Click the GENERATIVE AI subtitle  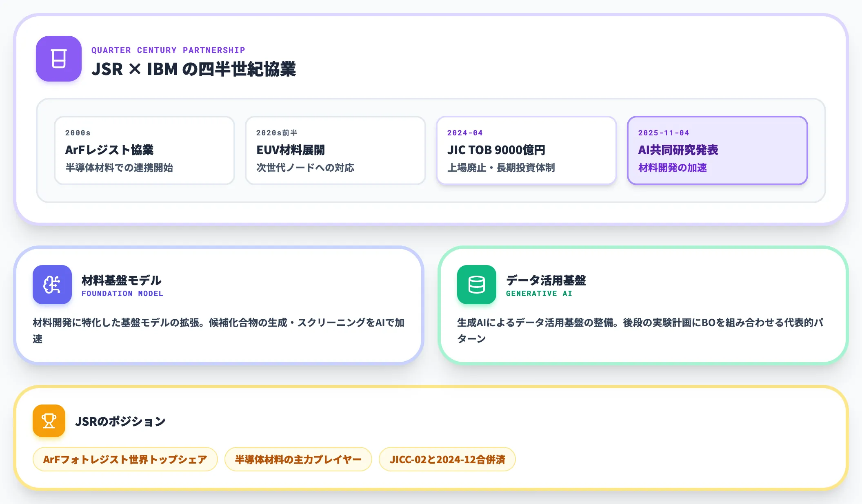(539, 294)
